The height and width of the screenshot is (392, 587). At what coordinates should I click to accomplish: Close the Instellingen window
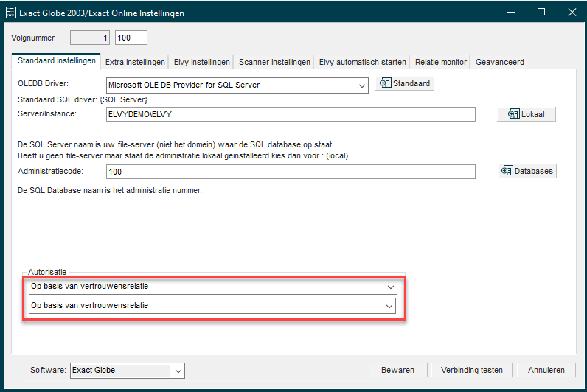[x=572, y=13]
